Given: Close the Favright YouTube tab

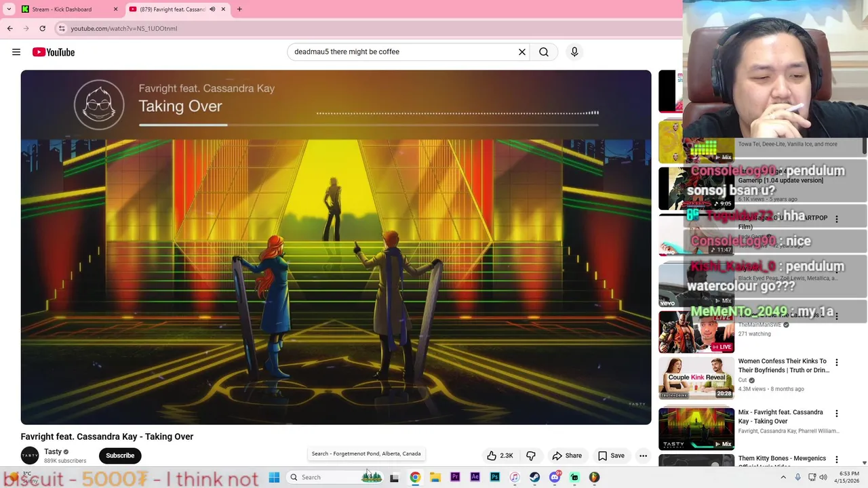Looking at the screenshot, I should click(223, 9).
